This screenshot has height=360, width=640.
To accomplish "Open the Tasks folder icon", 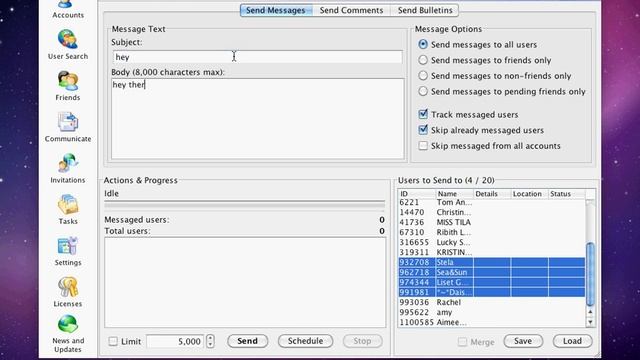I will (x=67, y=204).
